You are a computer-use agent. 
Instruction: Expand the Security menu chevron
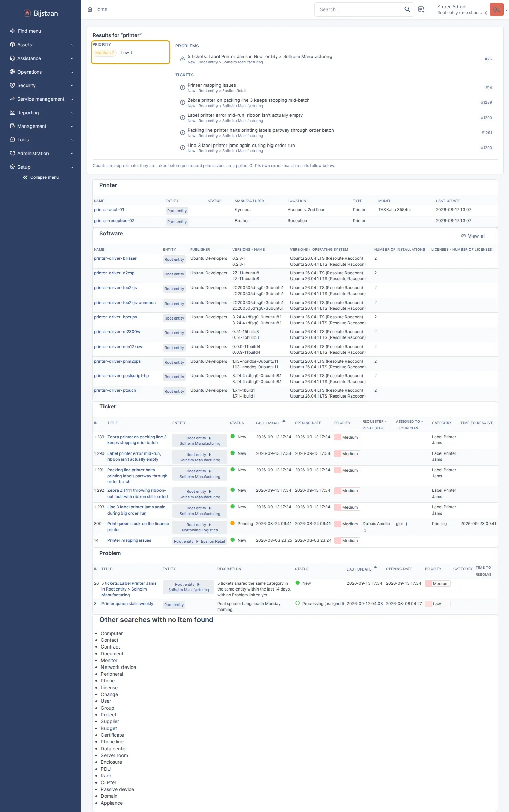click(x=72, y=85)
